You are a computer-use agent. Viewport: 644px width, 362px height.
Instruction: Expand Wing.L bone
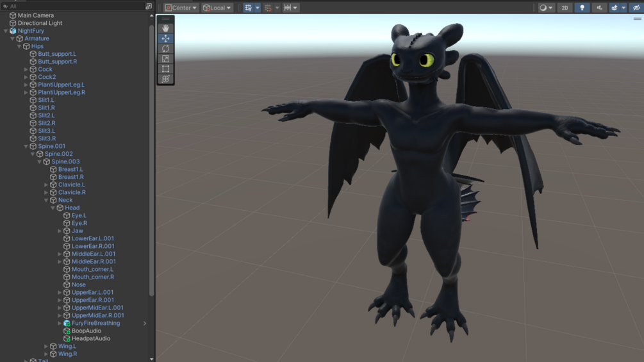click(x=46, y=347)
